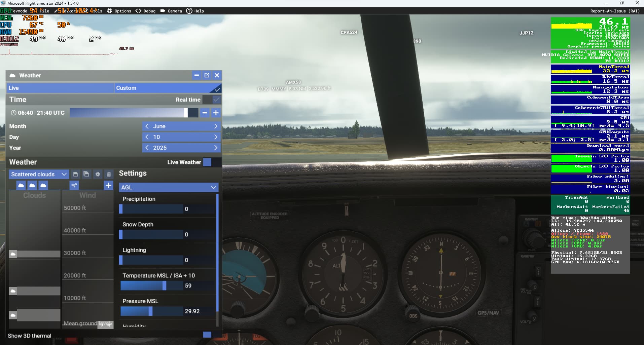This screenshot has height=345, width=644.
Task: Click the Precipitation value field showing 0
Action: [x=199, y=209]
